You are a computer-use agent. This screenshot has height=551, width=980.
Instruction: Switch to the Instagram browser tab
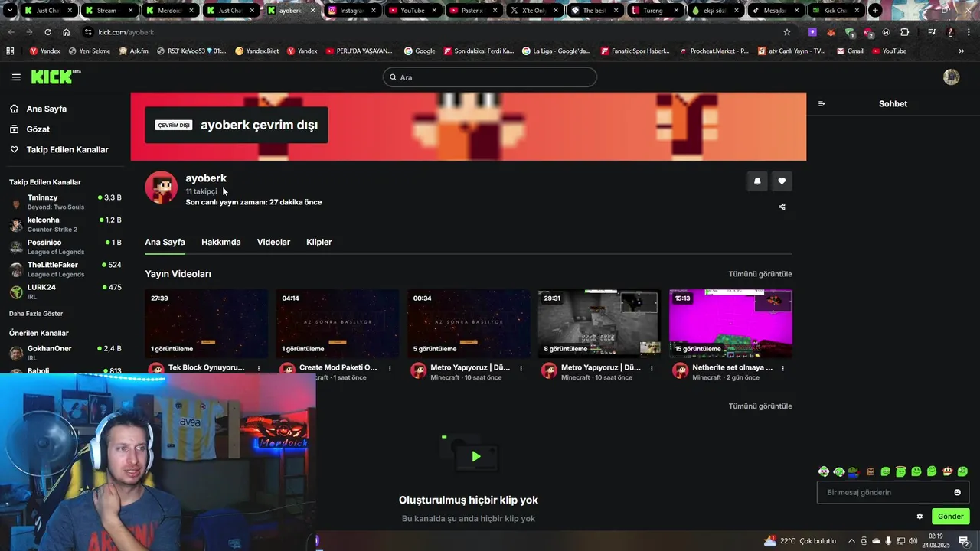pos(351,11)
